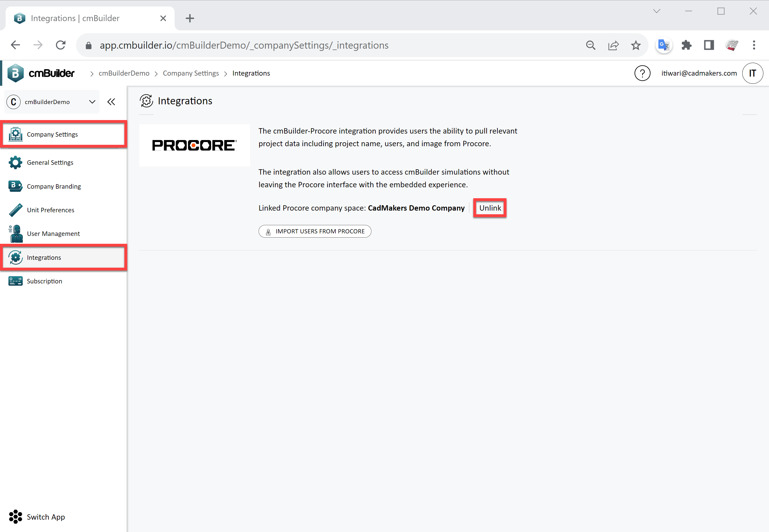This screenshot has height=532, width=769.
Task: Click the Unit Preferences ruler icon
Action: [x=16, y=210]
